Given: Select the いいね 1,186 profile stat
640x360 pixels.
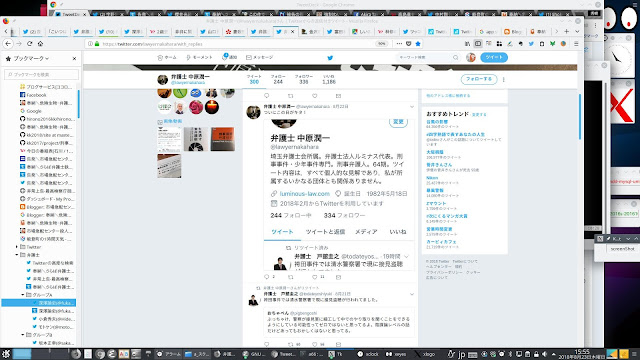Looking at the screenshot, I should pyautogui.click(x=329, y=79).
